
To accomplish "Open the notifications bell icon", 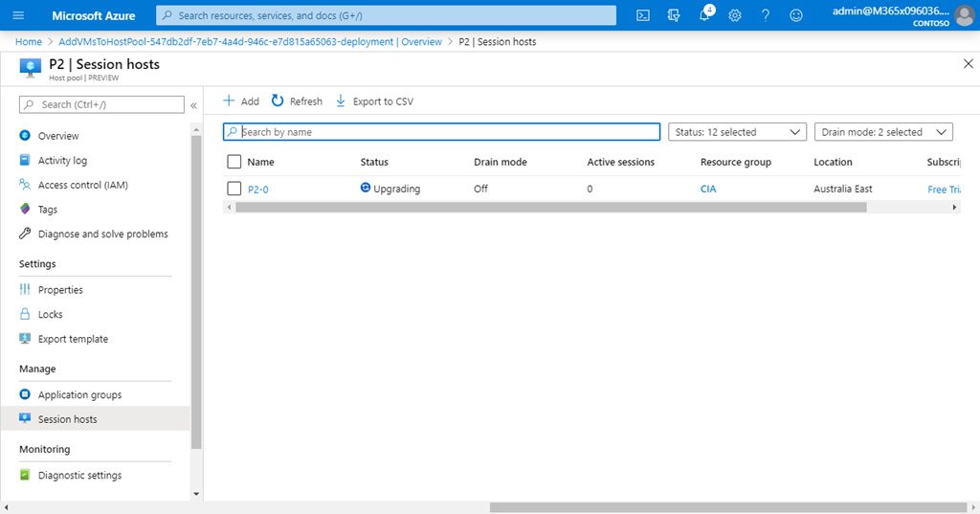I will pyautogui.click(x=705, y=15).
